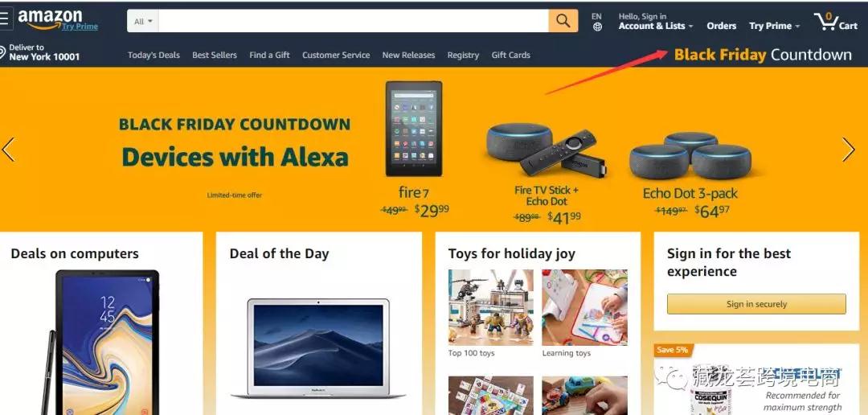Advance to next banner slide arrow

coord(848,150)
